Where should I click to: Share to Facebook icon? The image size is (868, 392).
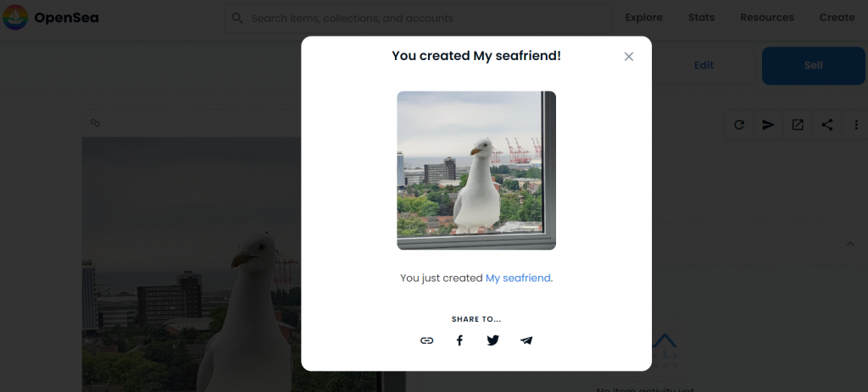[459, 340]
